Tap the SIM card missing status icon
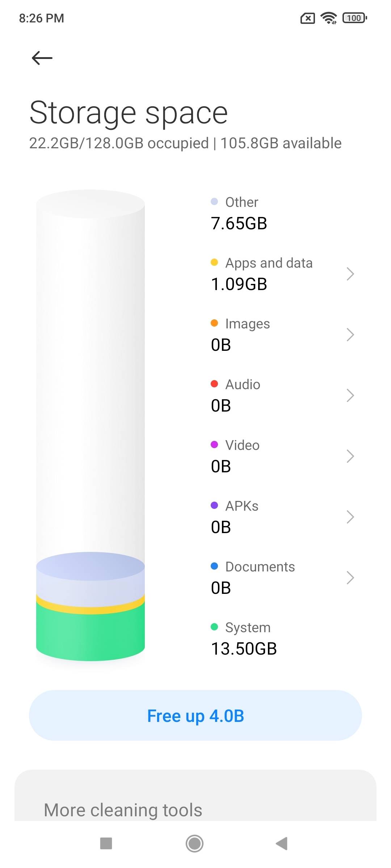Viewport: 391px width, 868px height. click(x=308, y=18)
